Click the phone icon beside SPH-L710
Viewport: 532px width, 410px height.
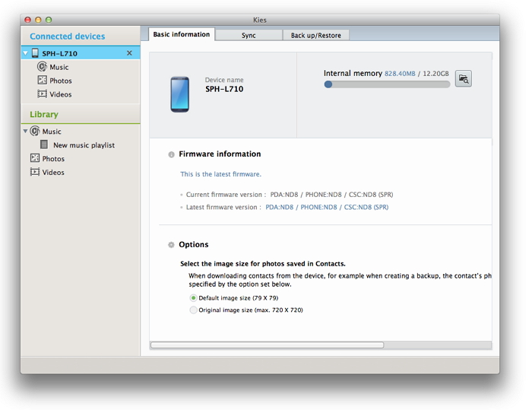[35, 53]
